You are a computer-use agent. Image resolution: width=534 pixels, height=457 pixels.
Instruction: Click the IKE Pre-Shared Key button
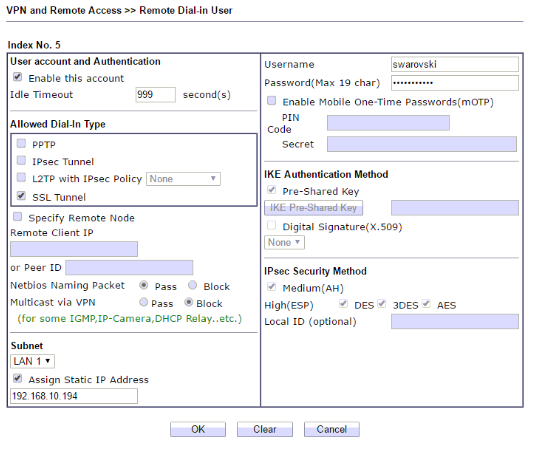[x=313, y=208]
